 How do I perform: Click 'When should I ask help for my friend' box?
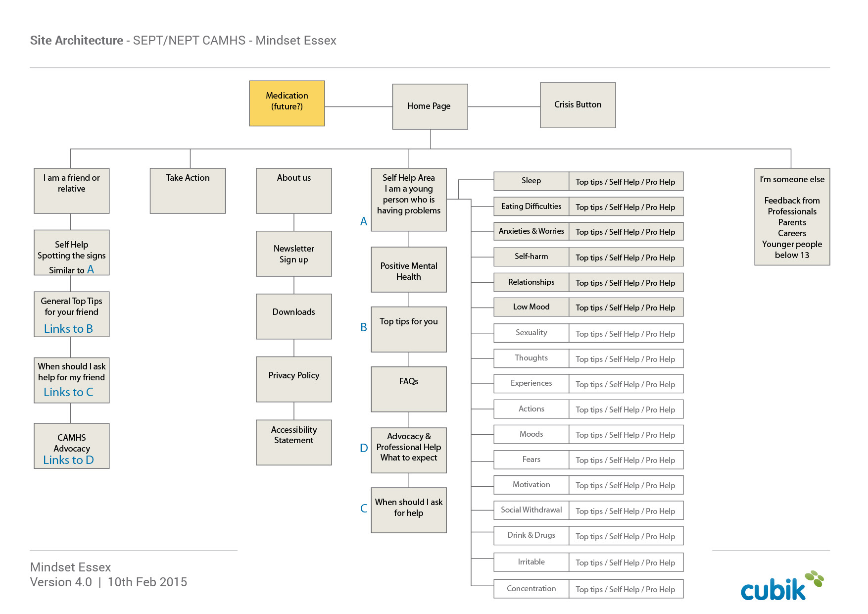tap(72, 380)
